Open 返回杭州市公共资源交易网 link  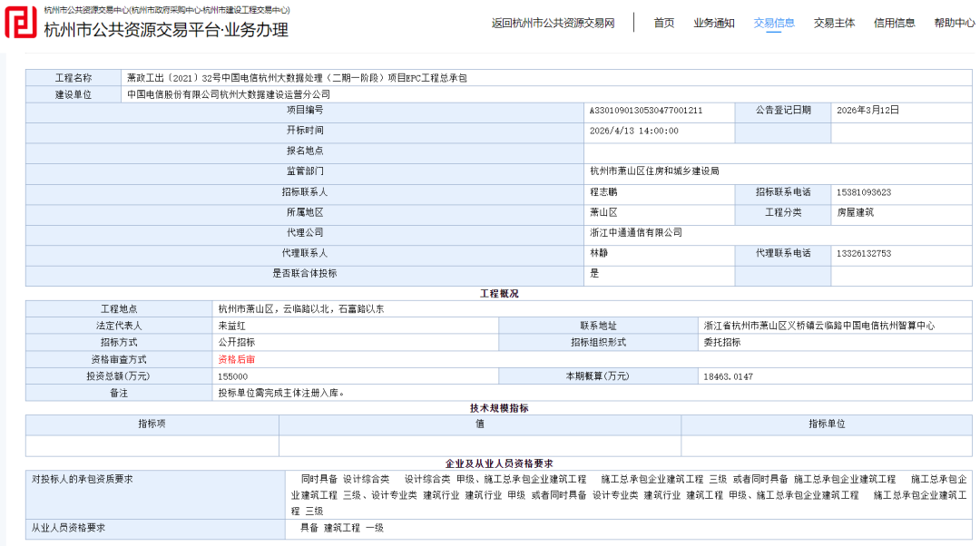[x=553, y=23]
